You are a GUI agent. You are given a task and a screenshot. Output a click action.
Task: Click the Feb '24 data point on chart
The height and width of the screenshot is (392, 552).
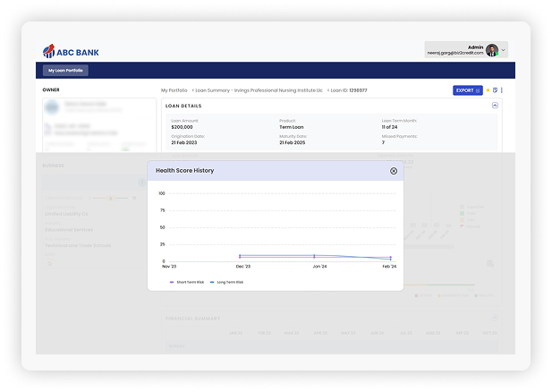pyautogui.click(x=390, y=259)
